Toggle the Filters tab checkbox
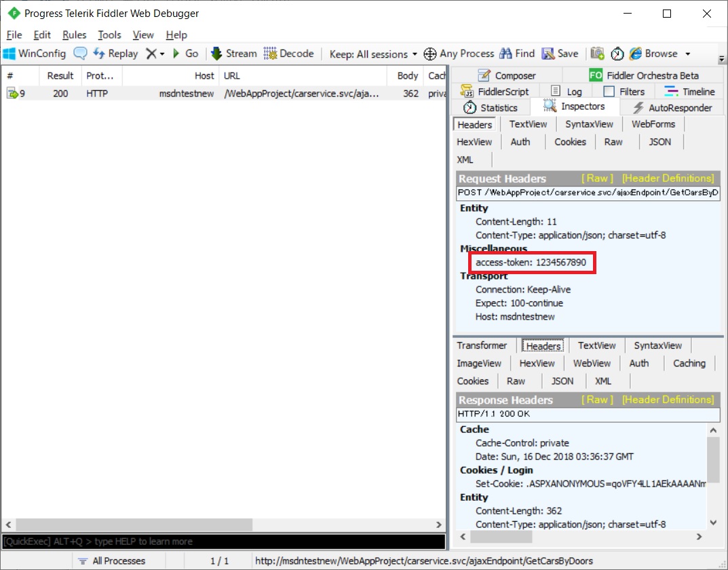The width and height of the screenshot is (728, 570). tap(609, 92)
